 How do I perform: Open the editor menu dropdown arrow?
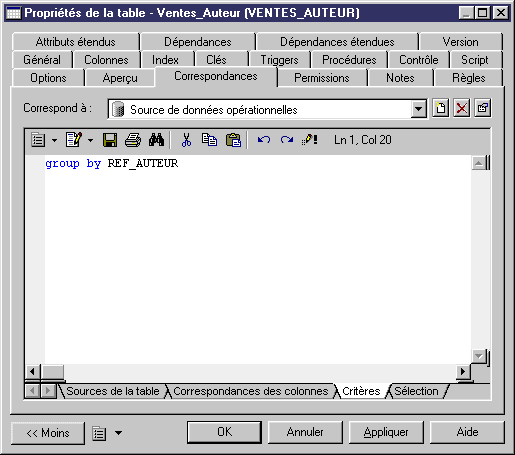pyautogui.click(x=55, y=140)
